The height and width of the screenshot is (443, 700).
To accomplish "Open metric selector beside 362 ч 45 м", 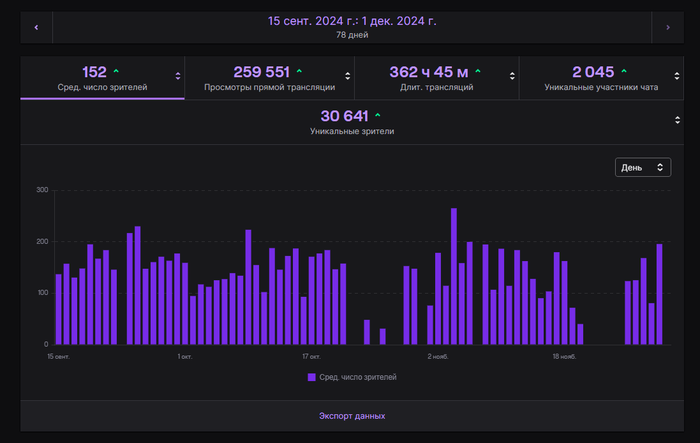I will click(x=512, y=76).
